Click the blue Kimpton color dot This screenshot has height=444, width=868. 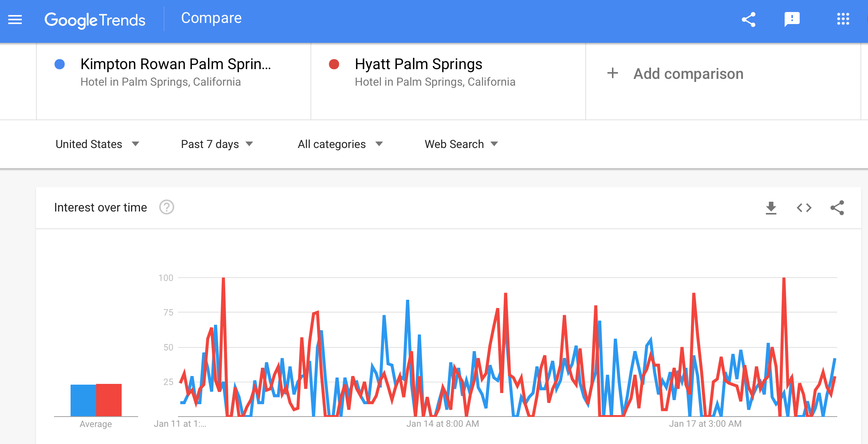click(x=60, y=64)
